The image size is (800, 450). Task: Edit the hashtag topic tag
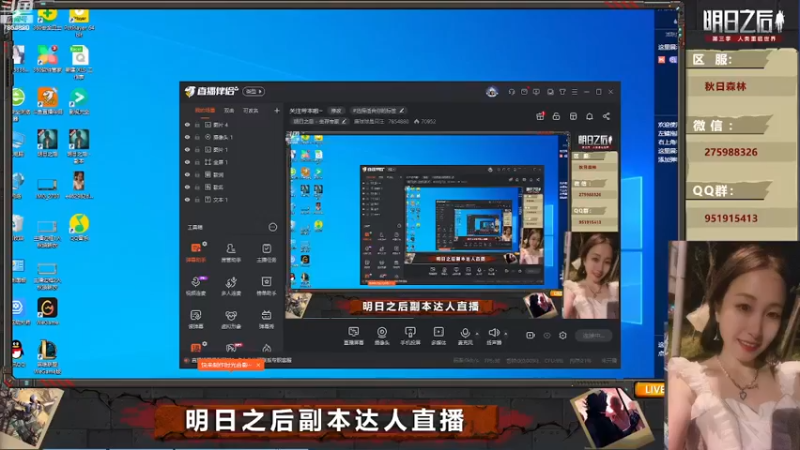click(x=378, y=111)
